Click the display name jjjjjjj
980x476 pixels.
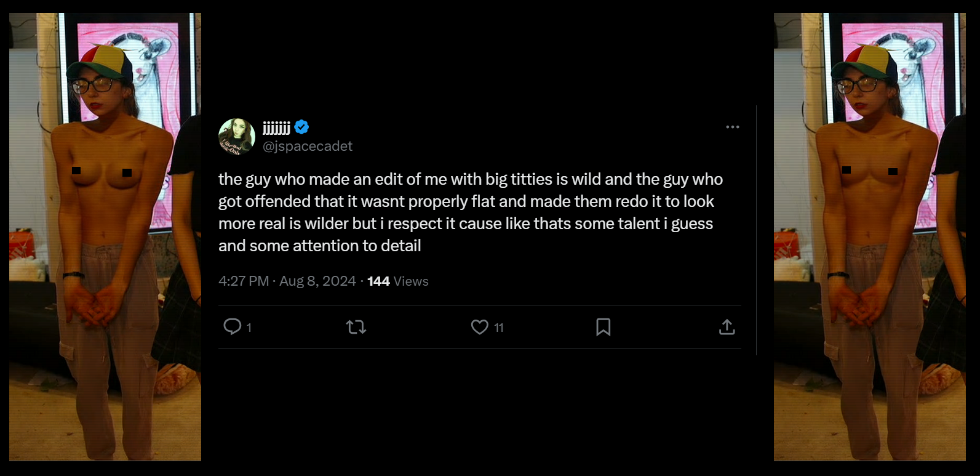click(x=276, y=127)
